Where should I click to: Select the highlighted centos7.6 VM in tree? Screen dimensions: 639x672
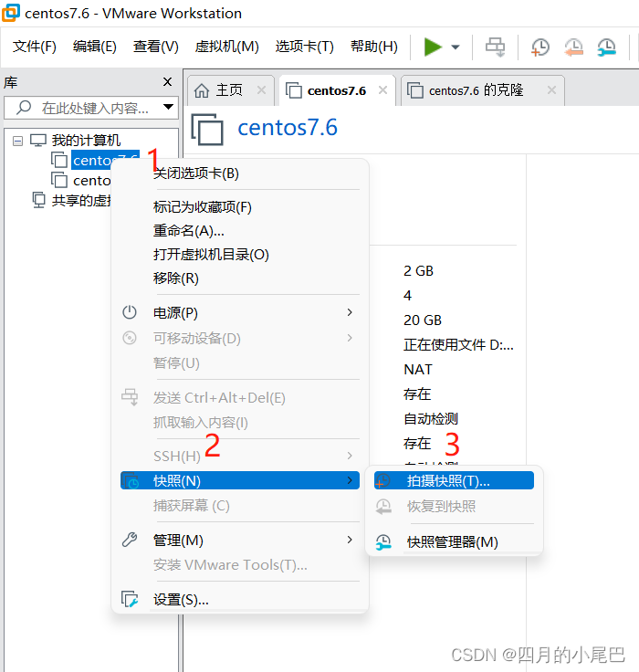pos(105,160)
